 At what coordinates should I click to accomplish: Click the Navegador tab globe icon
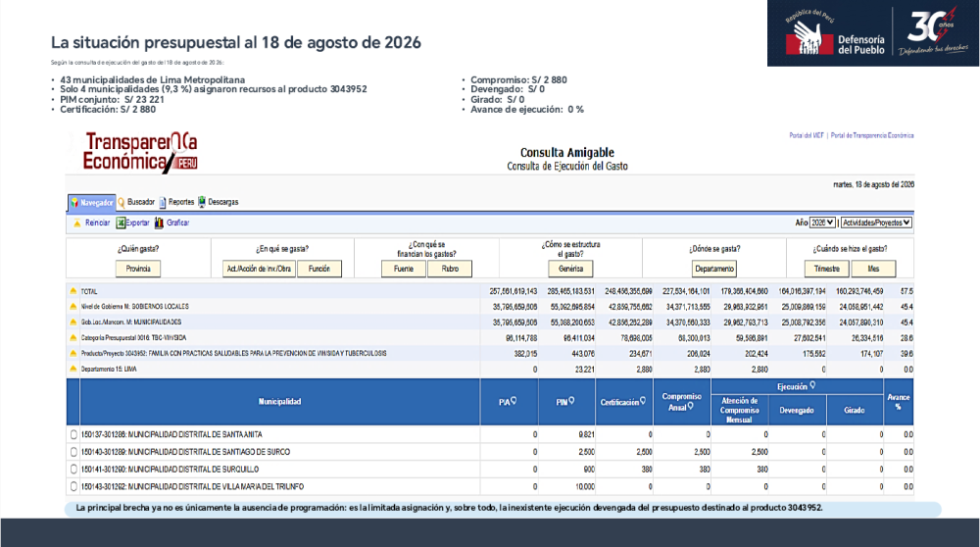click(74, 203)
